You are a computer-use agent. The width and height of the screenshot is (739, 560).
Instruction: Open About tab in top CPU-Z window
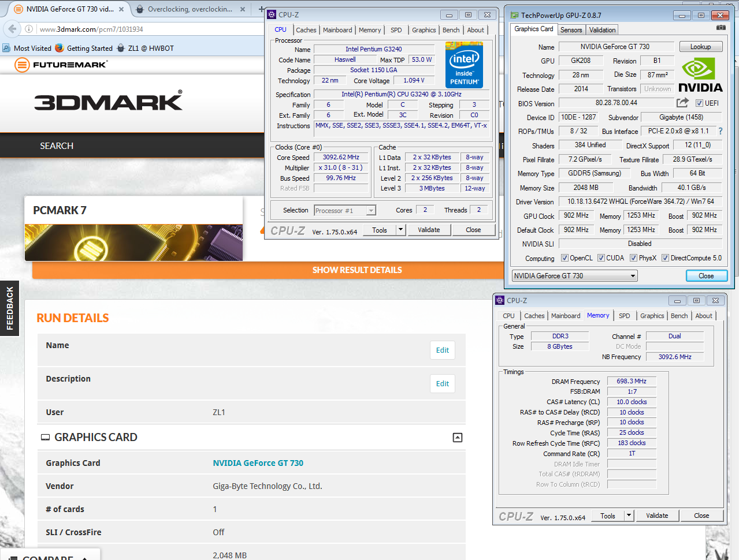[x=476, y=30]
